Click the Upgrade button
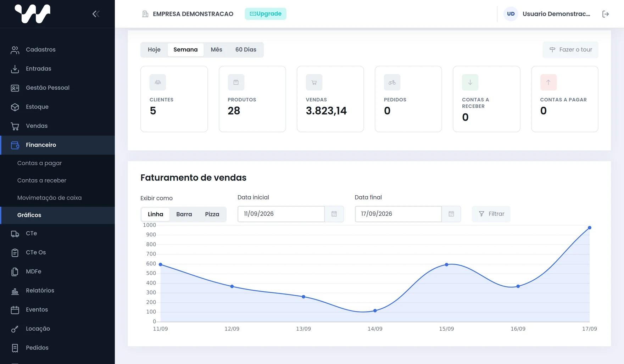Viewport: 624px width, 364px height. pyautogui.click(x=266, y=14)
